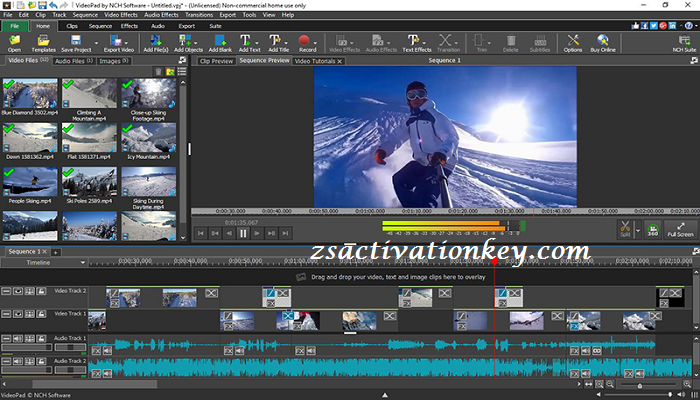Switch to the Clip Preview tab
This screenshot has width=700, height=400.
tap(217, 61)
